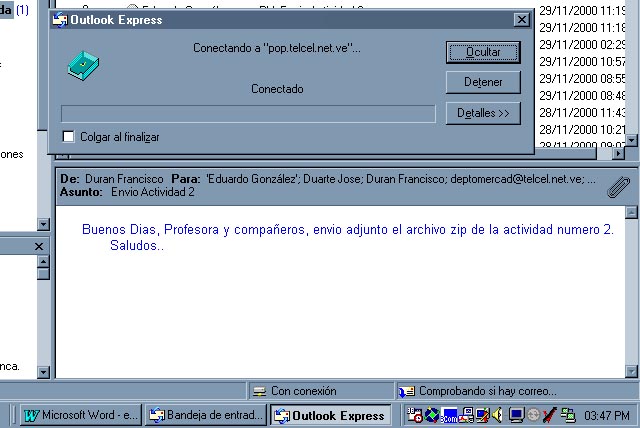Click the contacts pane's scrollbar thumb
This screenshot has width=640, height=428.
pyautogui.click(x=43, y=273)
